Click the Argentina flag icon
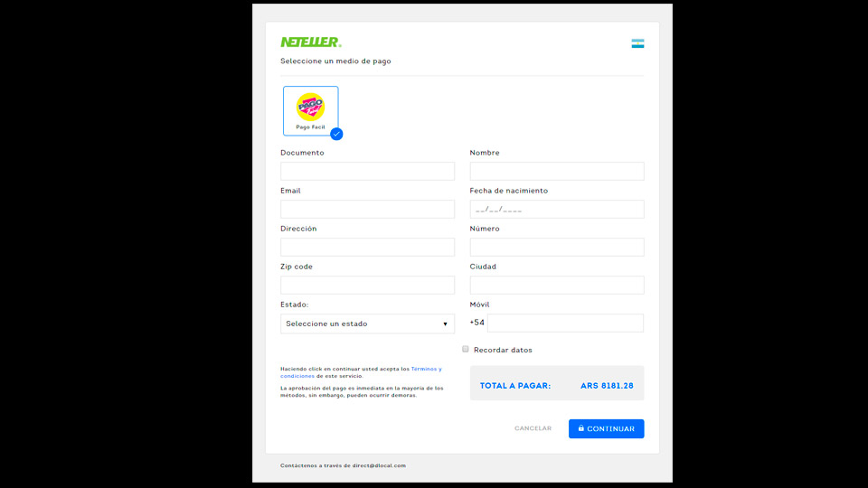 pyautogui.click(x=637, y=43)
